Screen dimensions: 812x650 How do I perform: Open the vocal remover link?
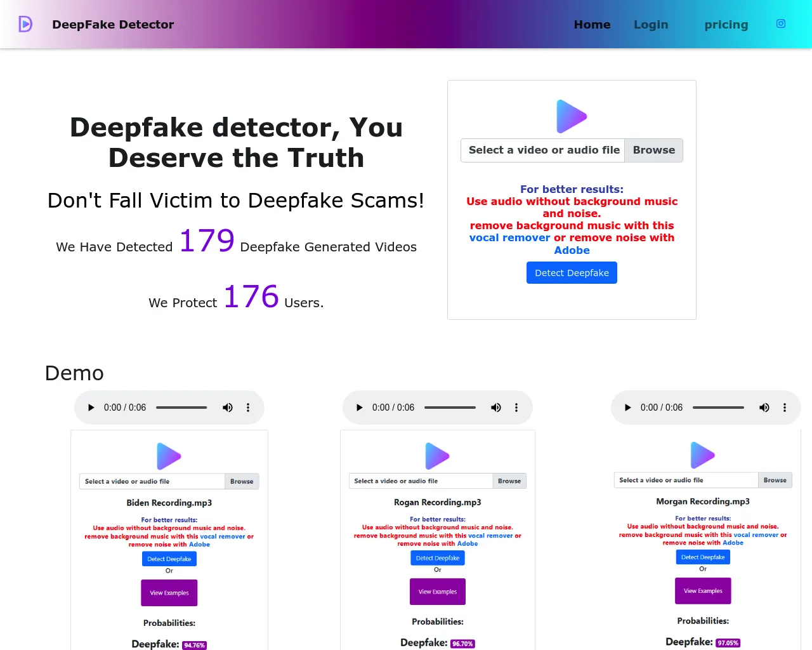tap(509, 237)
